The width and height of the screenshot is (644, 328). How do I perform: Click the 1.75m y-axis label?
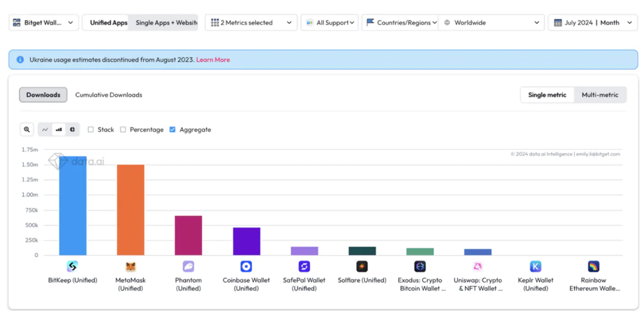pos(30,150)
